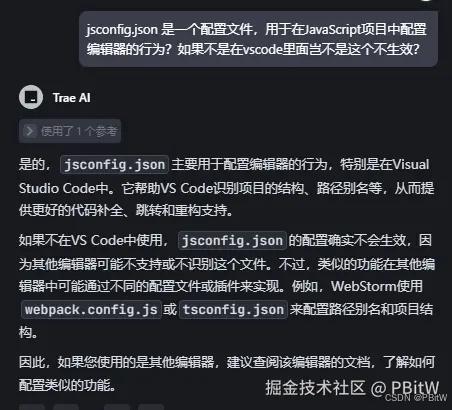Click the paragraph starting with 是的
The image size is (452, 410).
[227, 187]
